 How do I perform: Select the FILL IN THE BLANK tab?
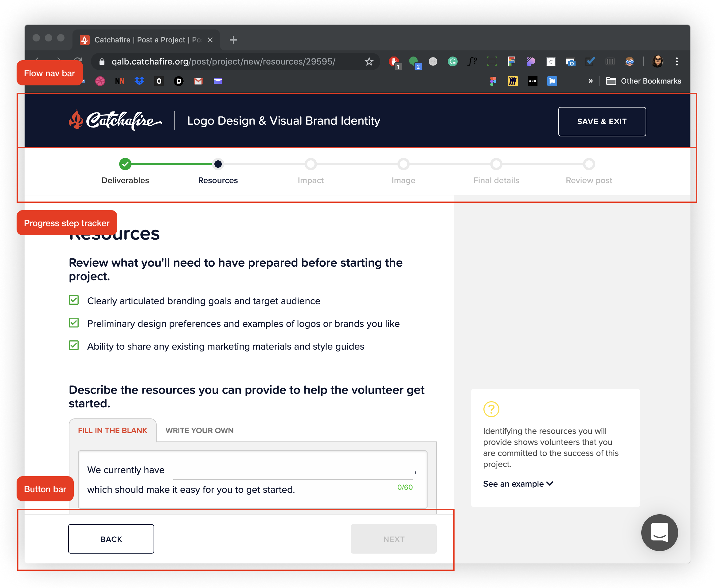click(x=112, y=430)
